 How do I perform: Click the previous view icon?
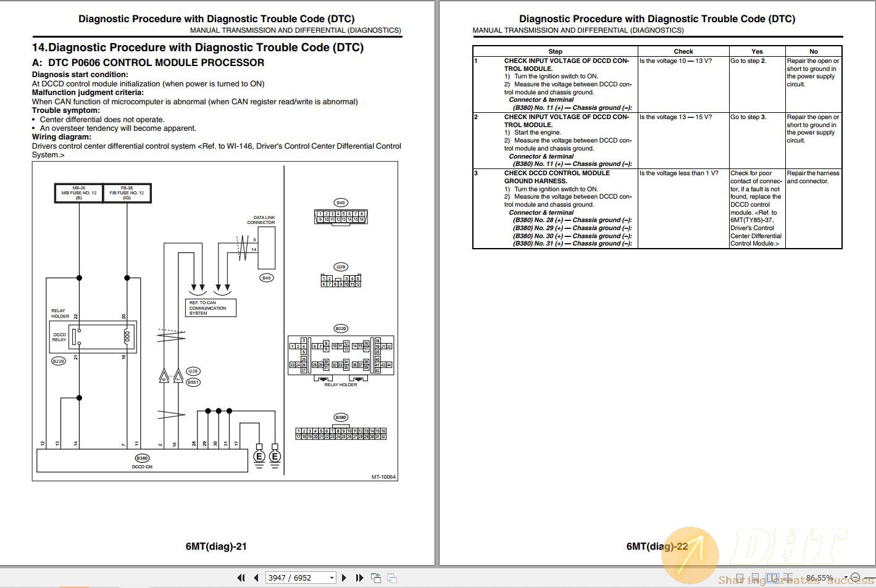click(376, 578)
